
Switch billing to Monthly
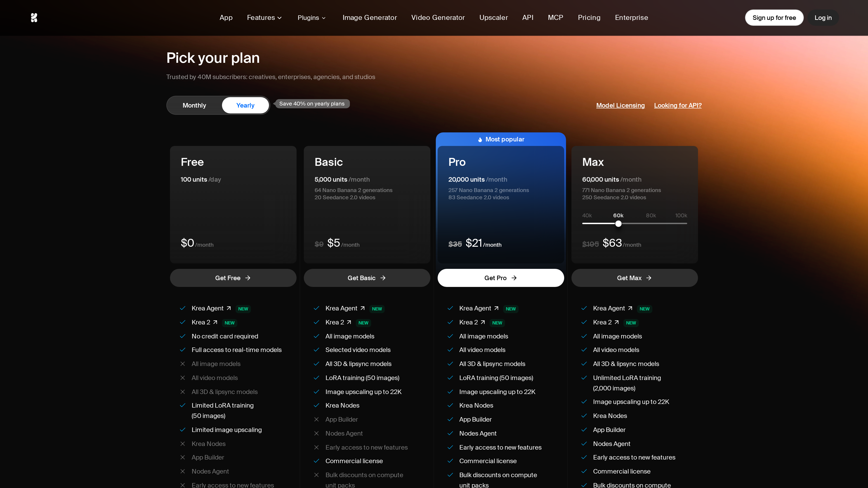[x=194, y=106]
